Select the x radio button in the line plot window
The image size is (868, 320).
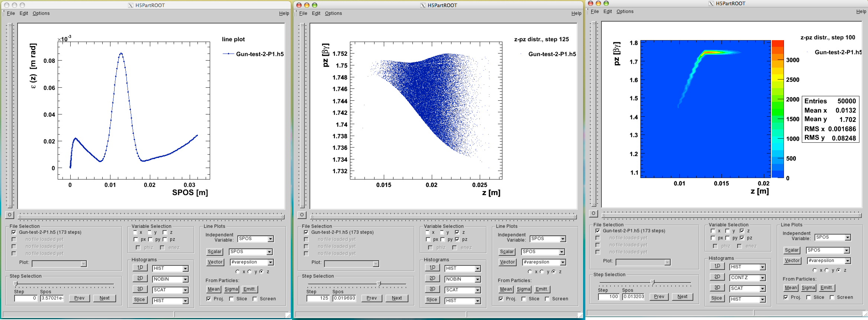[238, 272]
